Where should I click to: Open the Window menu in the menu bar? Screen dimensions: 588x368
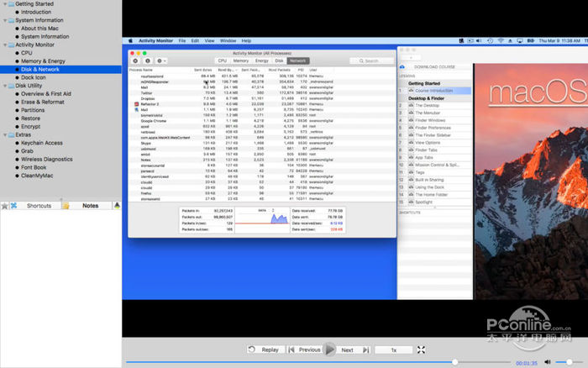tap(228, 40)
